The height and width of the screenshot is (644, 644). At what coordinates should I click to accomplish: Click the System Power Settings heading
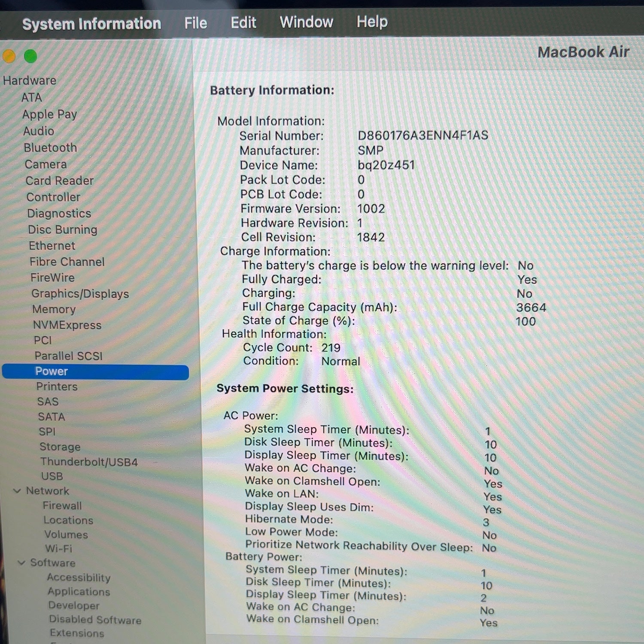click(285, 389)
